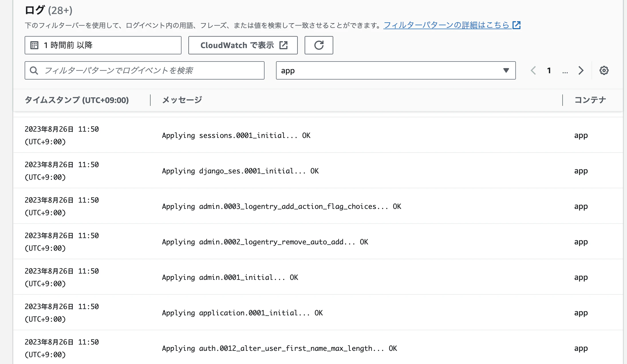Click app container cell in application.0001 row

pyautogui.click(x=581, y=313)
